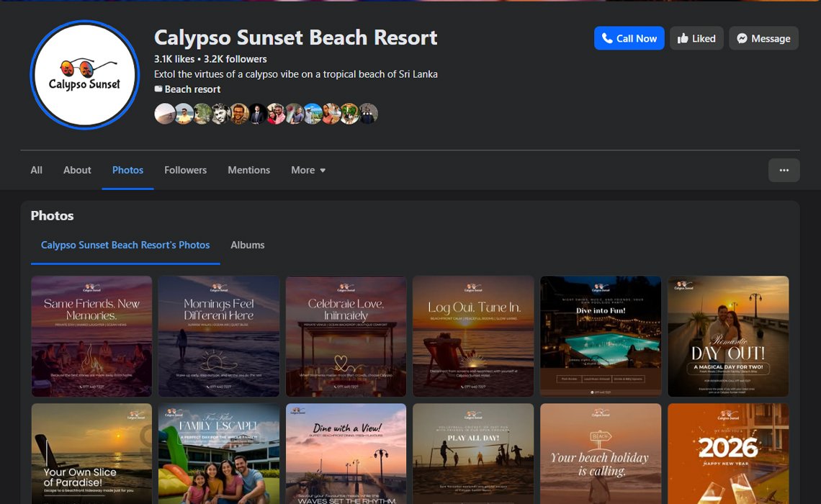Click the last follower avatar in the row
Image resolution: width=821 pixels, height=504 pixels.
368,114
